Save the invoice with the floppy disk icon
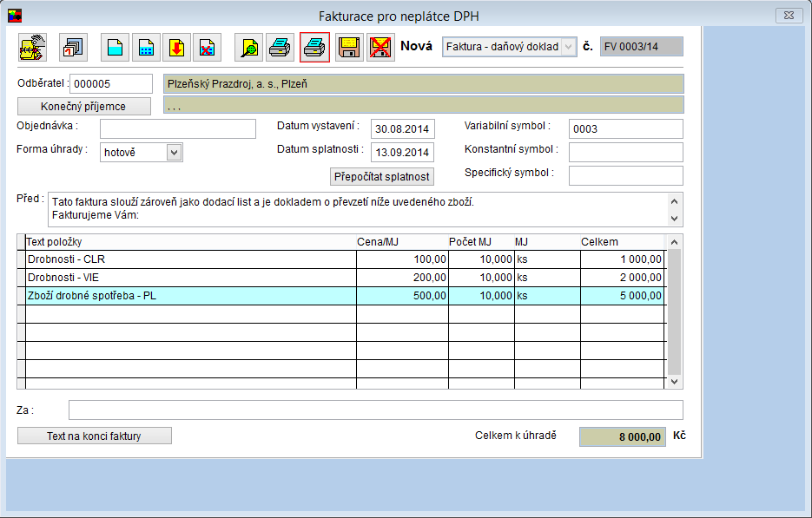 coord(349,48)
